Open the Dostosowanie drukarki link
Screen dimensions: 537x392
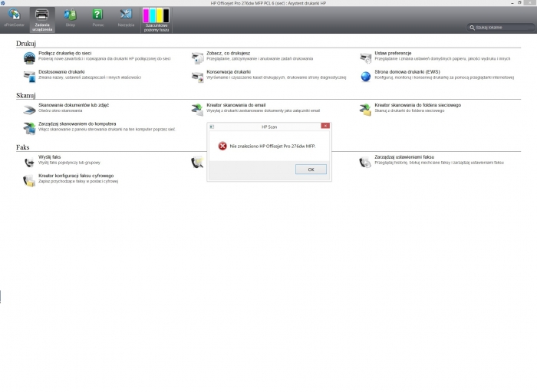pos(61,72)
